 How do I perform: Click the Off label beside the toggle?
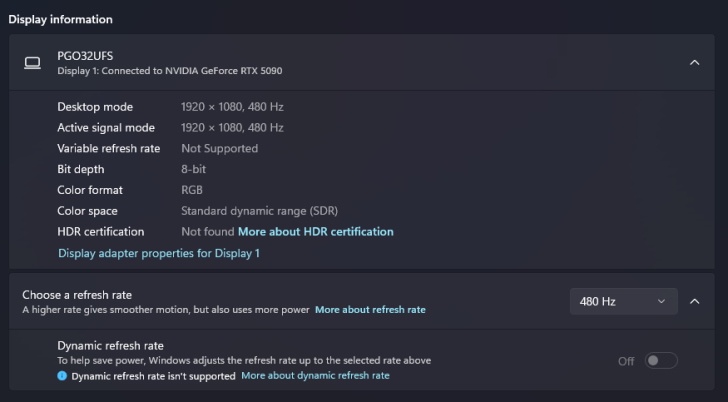pyautogui.click(x=626, y=361)
